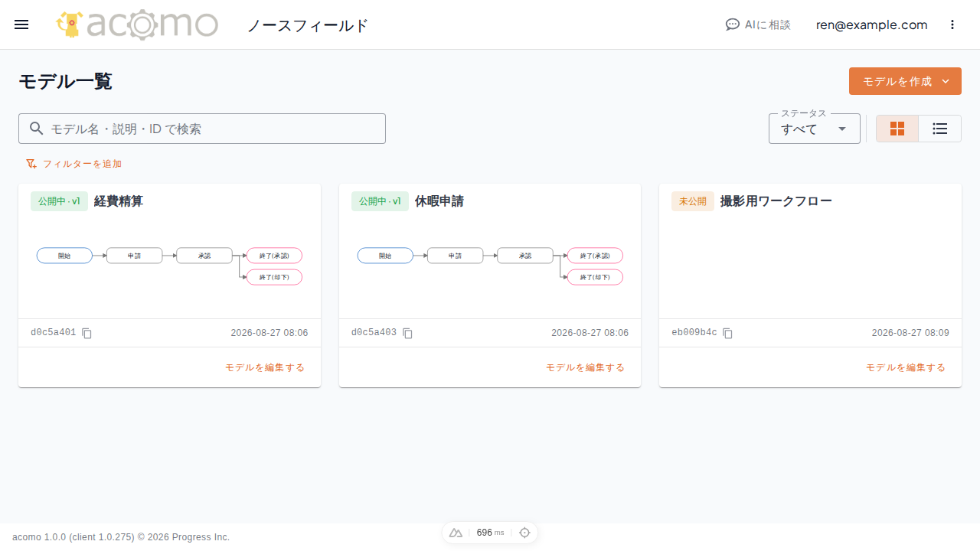Image resolution: width=980 pixels, height=551 pixels.
Task: Copy model ID eb009b4c
Action: click(728, 334)
